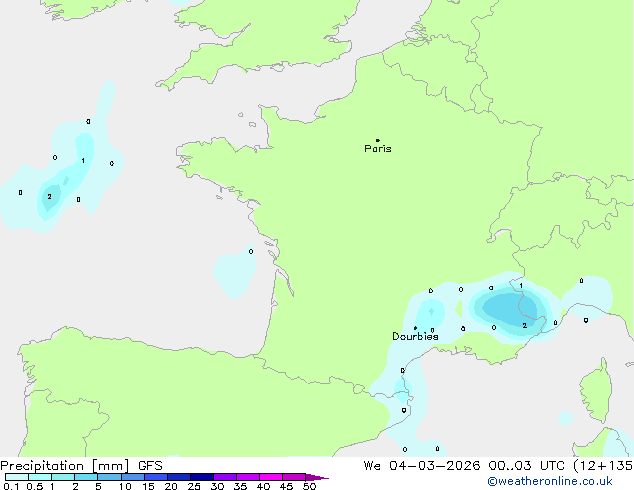This screenshot has height=490, width=634.
Task: Select the Paris location dot marker
Action: 378,140
